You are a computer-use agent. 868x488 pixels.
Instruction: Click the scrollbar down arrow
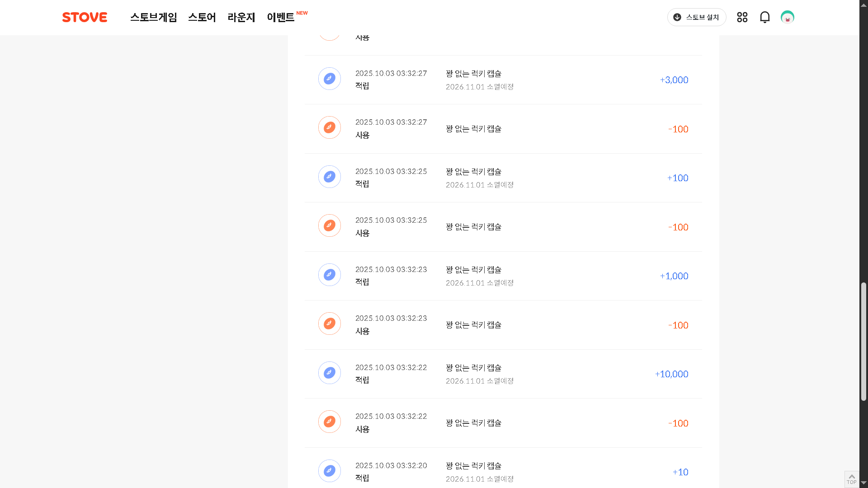[x=863, y=483]
